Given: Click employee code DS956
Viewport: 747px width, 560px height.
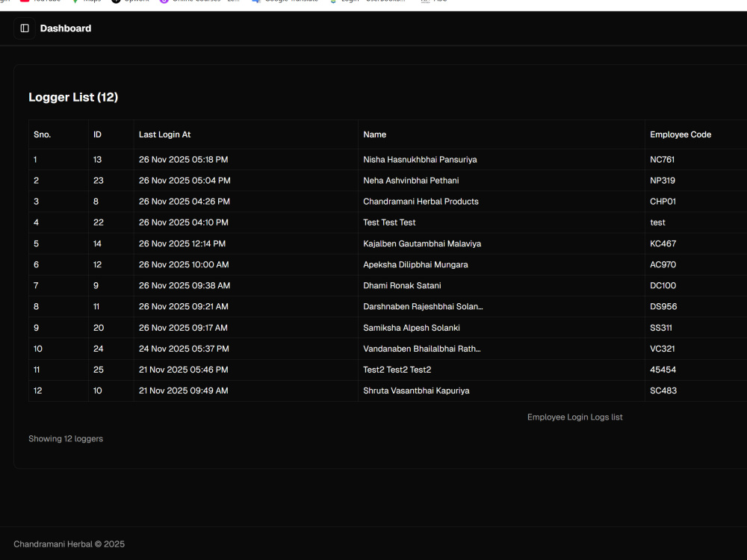Looking at the screenshot, I should 663,307.
